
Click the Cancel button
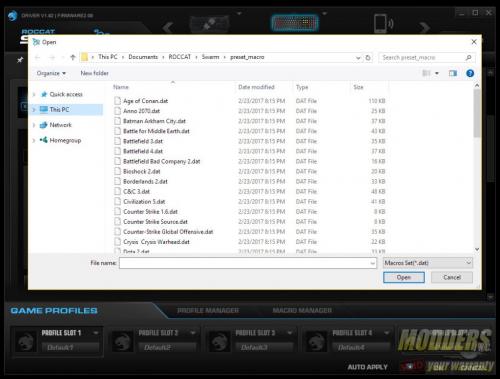click(x=452, y=277)
